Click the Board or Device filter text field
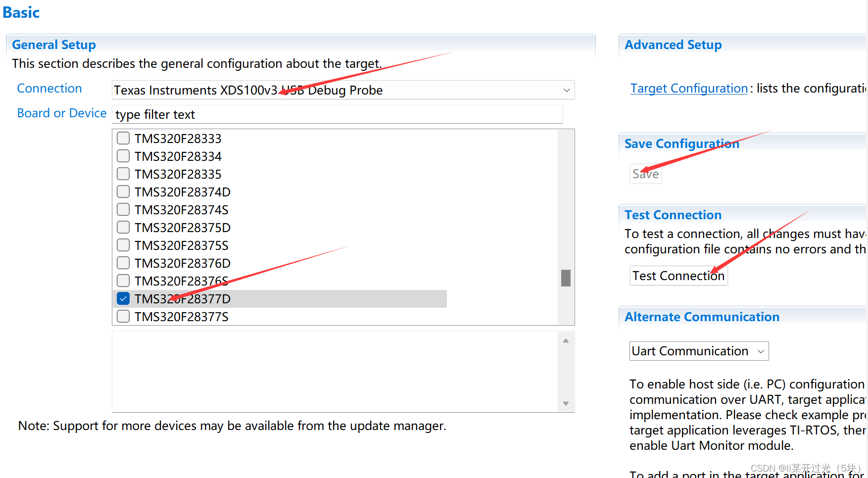Image resolution: width=868 pixels, height=478 pixels. 338,114
